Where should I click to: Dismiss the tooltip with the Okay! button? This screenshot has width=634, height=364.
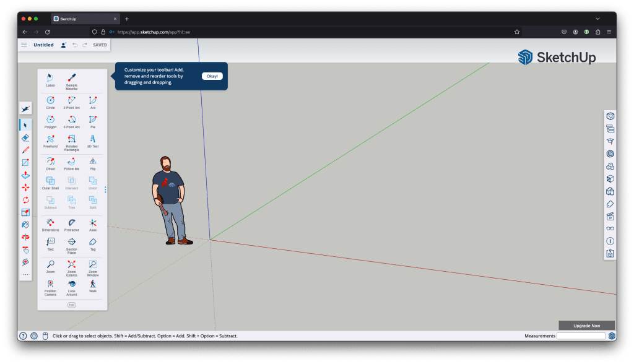coord(212,76)
